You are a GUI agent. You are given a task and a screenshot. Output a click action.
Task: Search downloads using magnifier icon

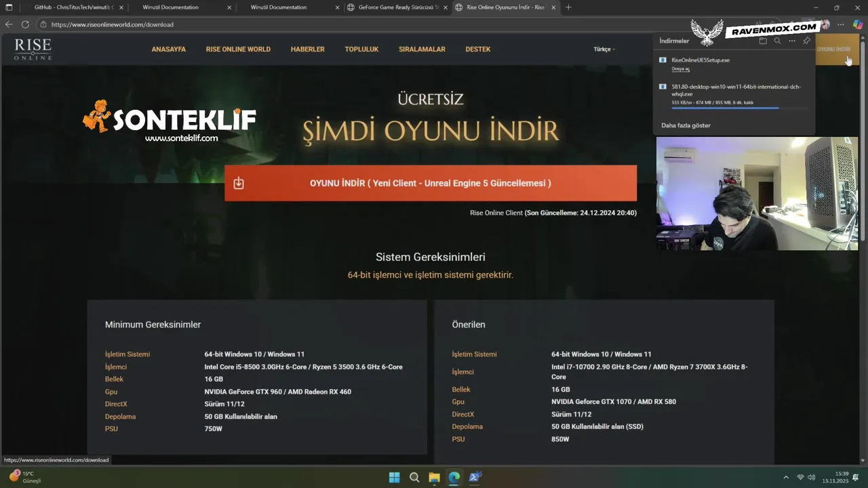pyautogui.click(x=777, y=41)
